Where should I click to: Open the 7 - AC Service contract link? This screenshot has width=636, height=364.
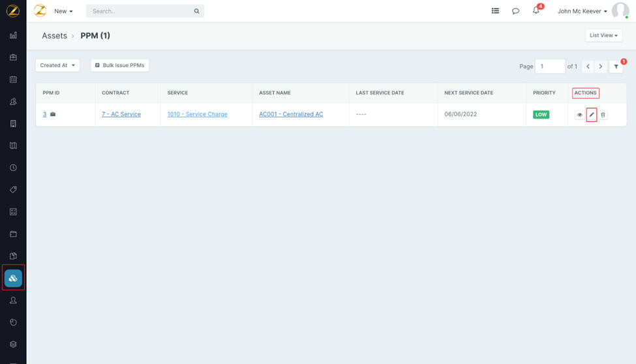tap(121, 114)
